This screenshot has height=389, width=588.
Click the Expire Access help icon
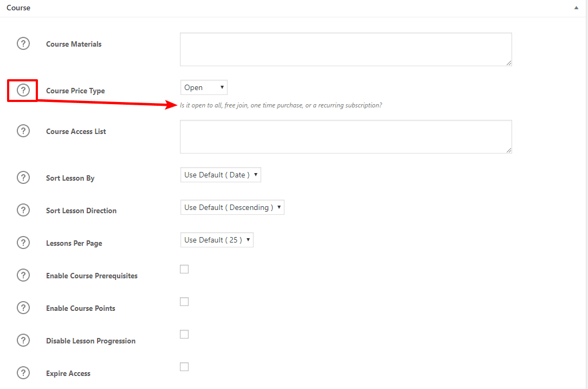pos(23,372)
